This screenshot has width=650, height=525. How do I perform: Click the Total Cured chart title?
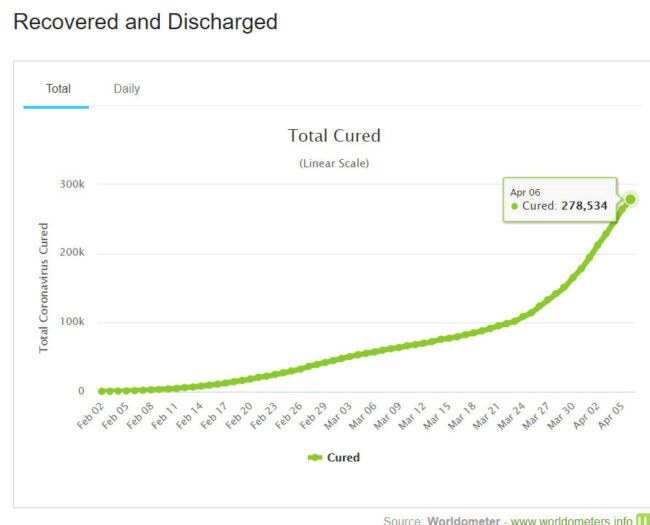click(334, 136)
